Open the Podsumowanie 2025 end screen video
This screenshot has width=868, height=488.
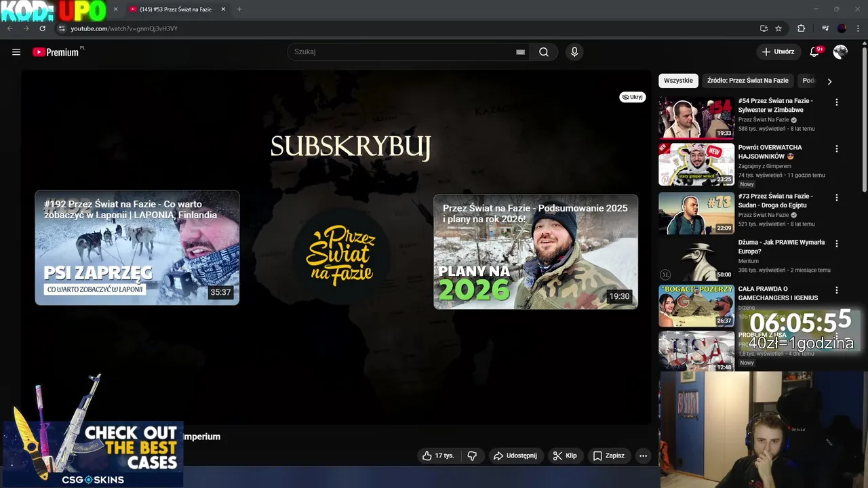[x=536, y=251]
